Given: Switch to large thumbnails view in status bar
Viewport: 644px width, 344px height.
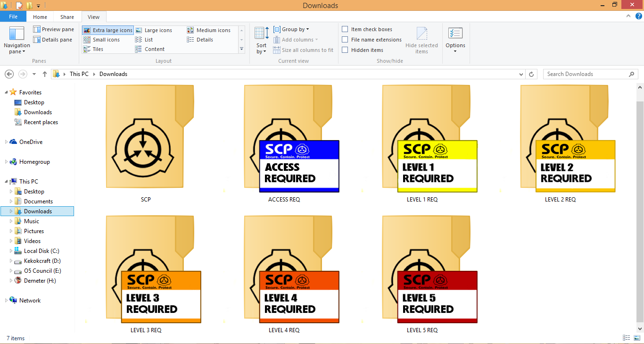Looking at the screenshot, I should (637, 338).
